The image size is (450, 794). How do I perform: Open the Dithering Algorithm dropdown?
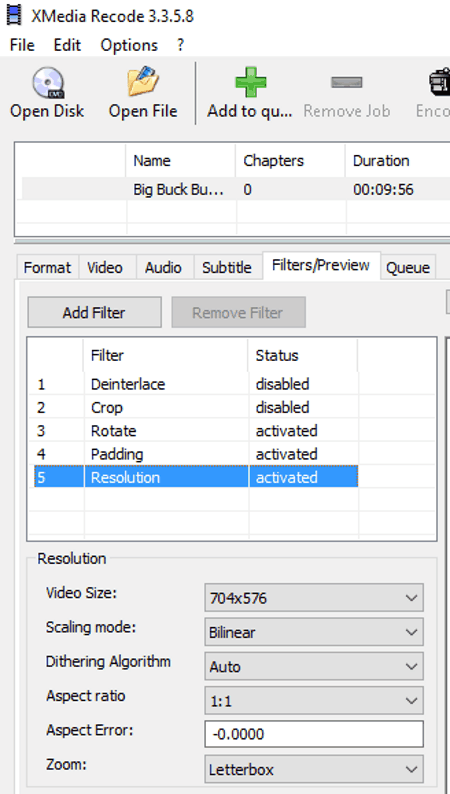click(x=314, y=666)
